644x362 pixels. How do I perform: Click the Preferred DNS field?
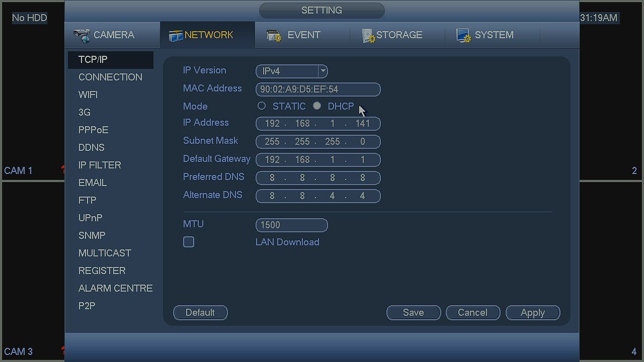click(318, 178)
